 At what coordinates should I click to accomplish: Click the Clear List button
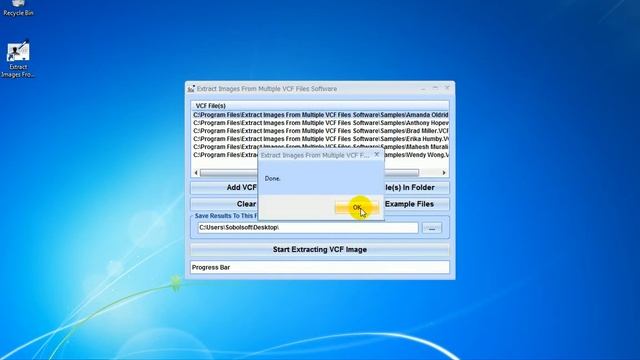224,204
